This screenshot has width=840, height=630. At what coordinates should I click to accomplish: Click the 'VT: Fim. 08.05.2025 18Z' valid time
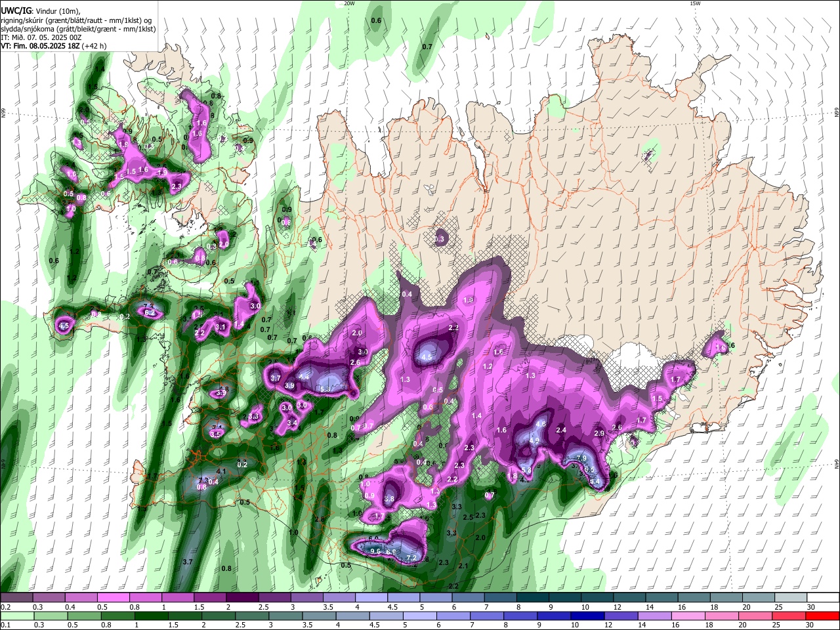[41, 46]
